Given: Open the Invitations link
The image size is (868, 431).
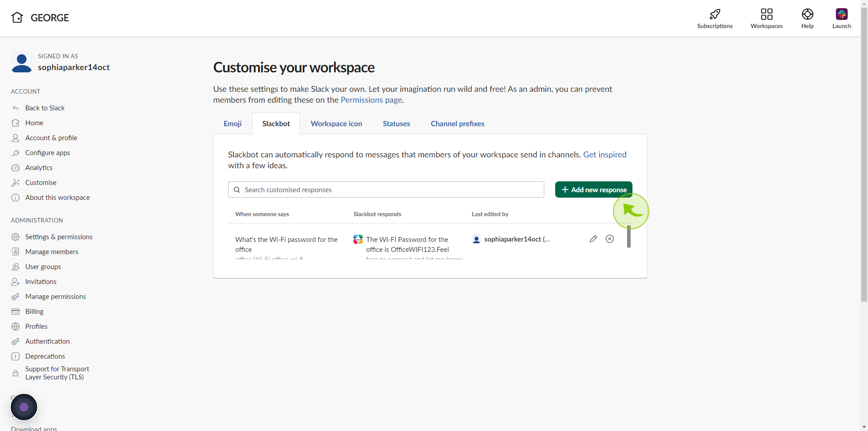Looking at the screenshot, I should click(x=41, y=282).
